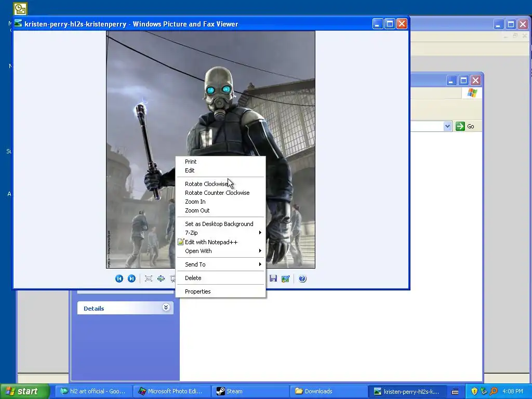Choose Print from the context menu
This screenshot has height=399, width=532.
pos(220,162)
